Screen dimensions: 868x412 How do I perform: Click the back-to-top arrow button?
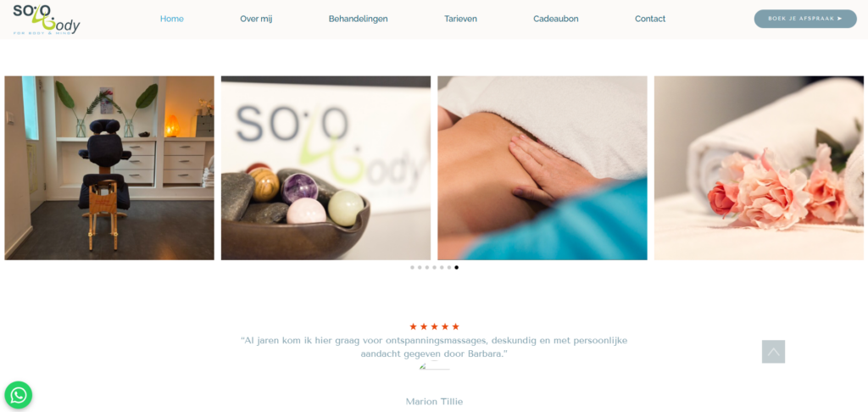[x=773, y=352]
